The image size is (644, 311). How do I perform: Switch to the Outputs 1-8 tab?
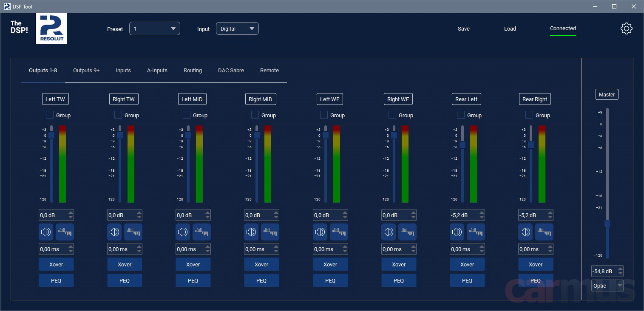pyautogui.click(x=43, y=71)
